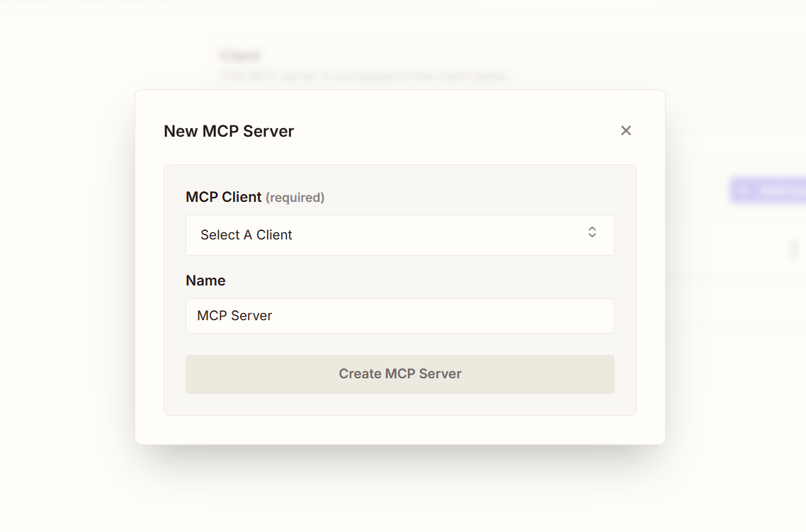806x532 pixels.
Task: Focus the name field containing MCP Server
Action: click(x=399, y=316)
